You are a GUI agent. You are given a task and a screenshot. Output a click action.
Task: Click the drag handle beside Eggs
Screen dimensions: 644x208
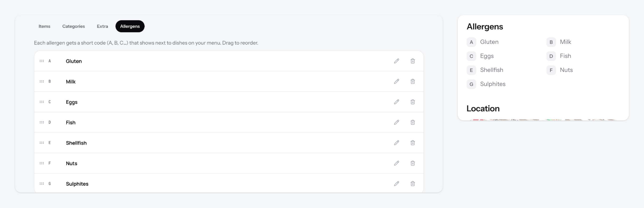coord(42,102)
